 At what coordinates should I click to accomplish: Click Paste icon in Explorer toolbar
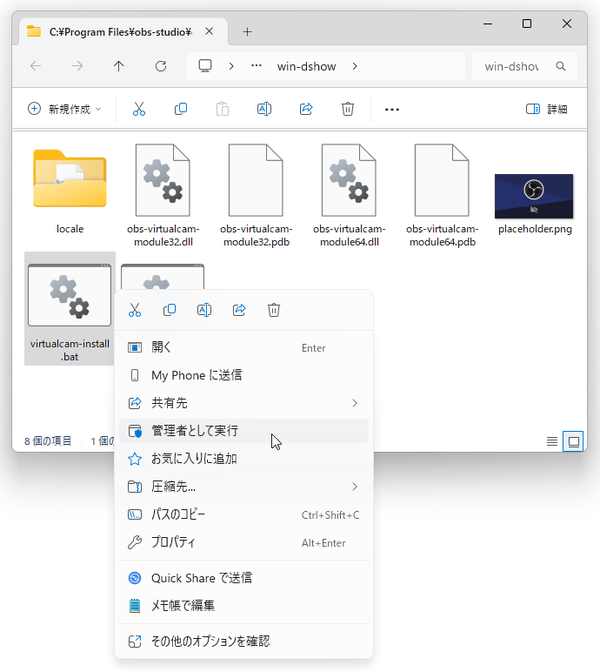(222, 109)
